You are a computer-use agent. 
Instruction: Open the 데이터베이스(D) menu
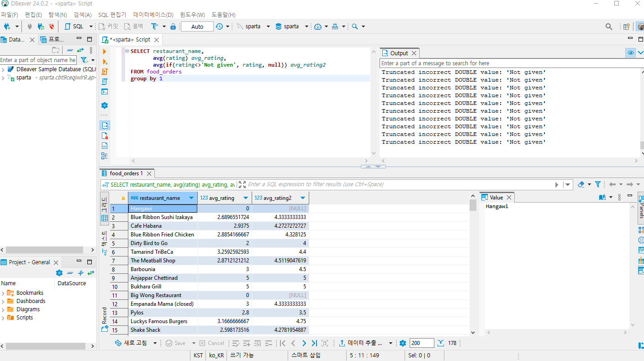coord(153,15)
